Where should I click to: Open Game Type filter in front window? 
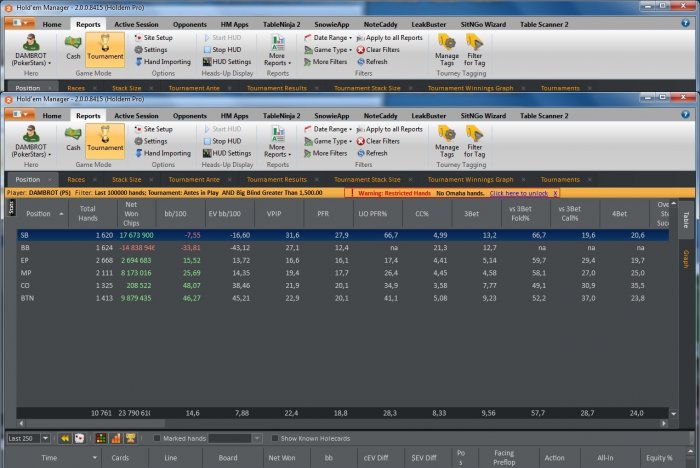coord(328,141)
